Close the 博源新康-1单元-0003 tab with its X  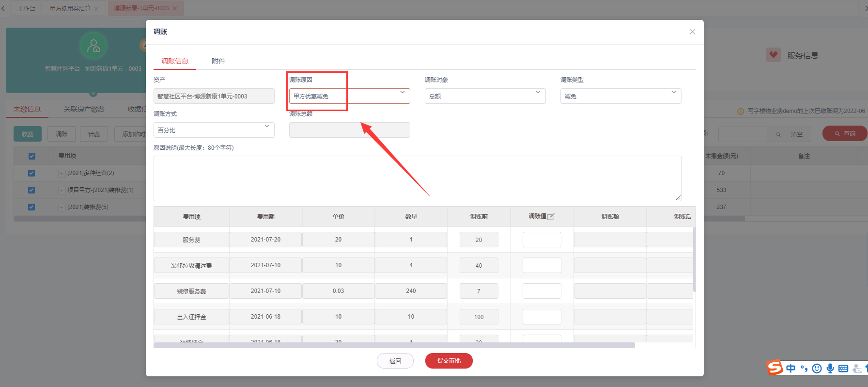coord(175,8)
